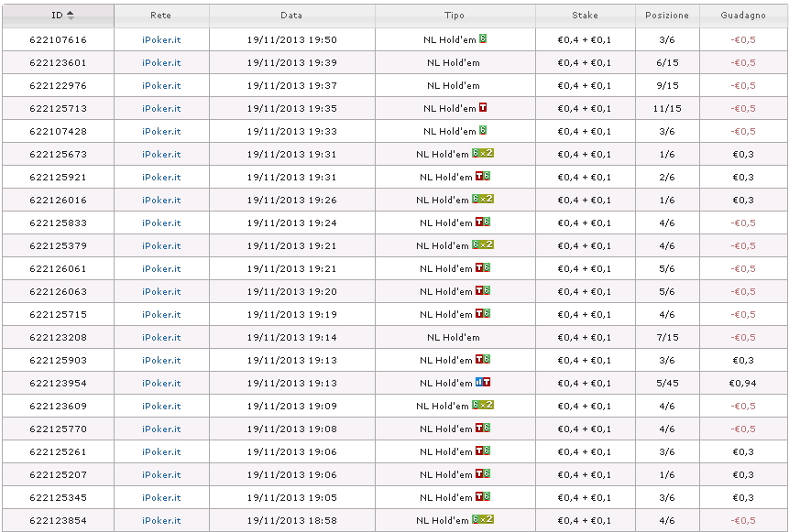Sort the table by ID column
The height and width of the screenshot is (532, 789).
click(x=71, y=16)
